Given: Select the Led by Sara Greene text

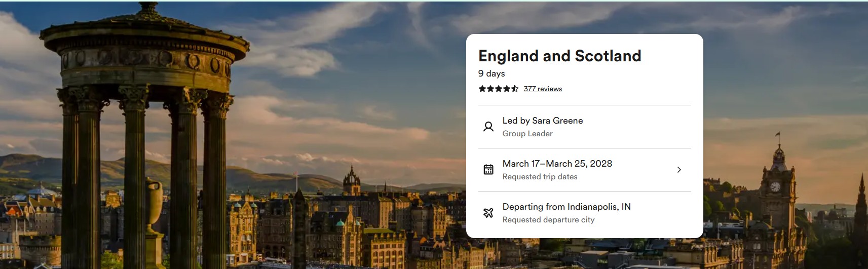Looking at the screenshot, I should [x=542, y=121].
